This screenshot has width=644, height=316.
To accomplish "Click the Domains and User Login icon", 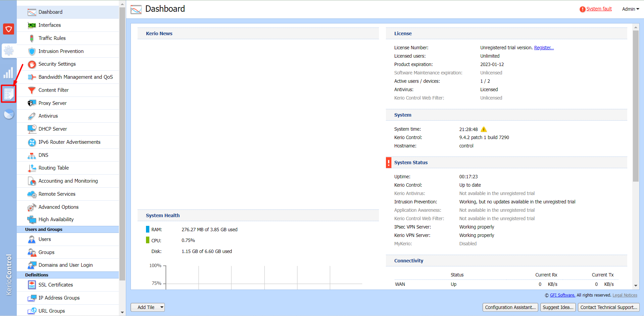I will (32, 265).
